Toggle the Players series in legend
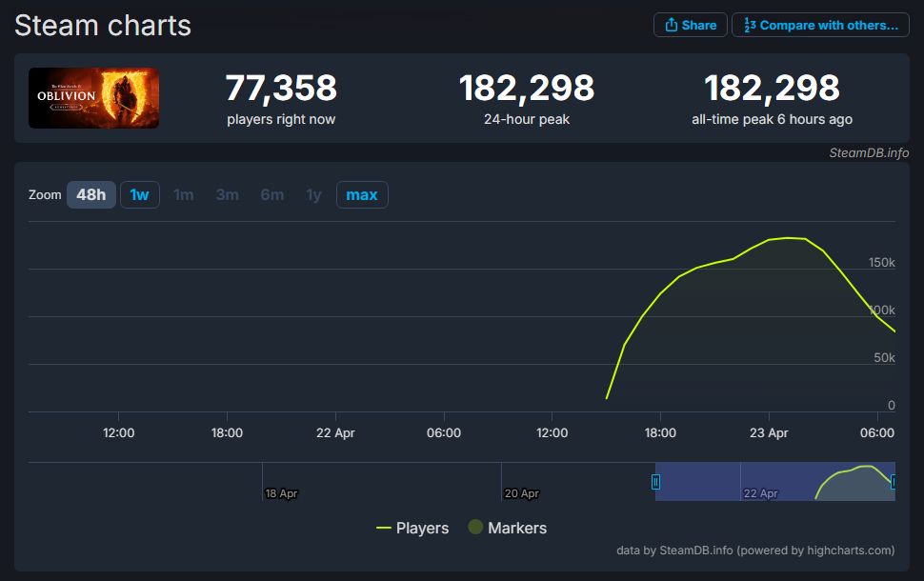 (412, 528)
